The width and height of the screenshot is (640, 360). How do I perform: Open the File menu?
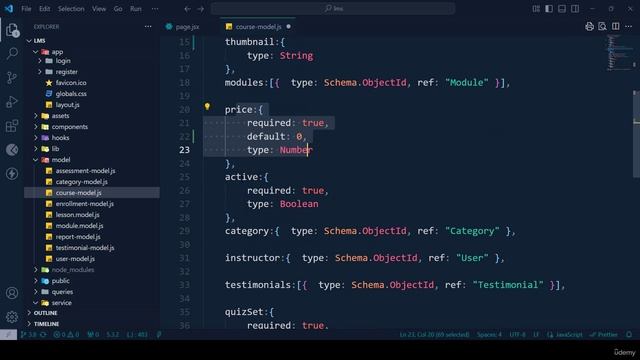click(x=26, y=9)
